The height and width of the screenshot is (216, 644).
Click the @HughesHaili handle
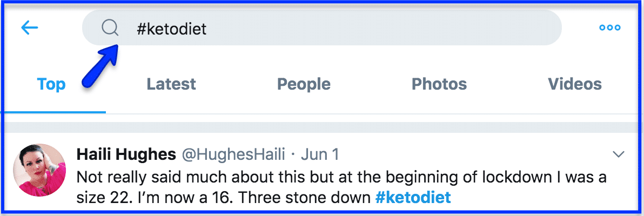(233, 154)
